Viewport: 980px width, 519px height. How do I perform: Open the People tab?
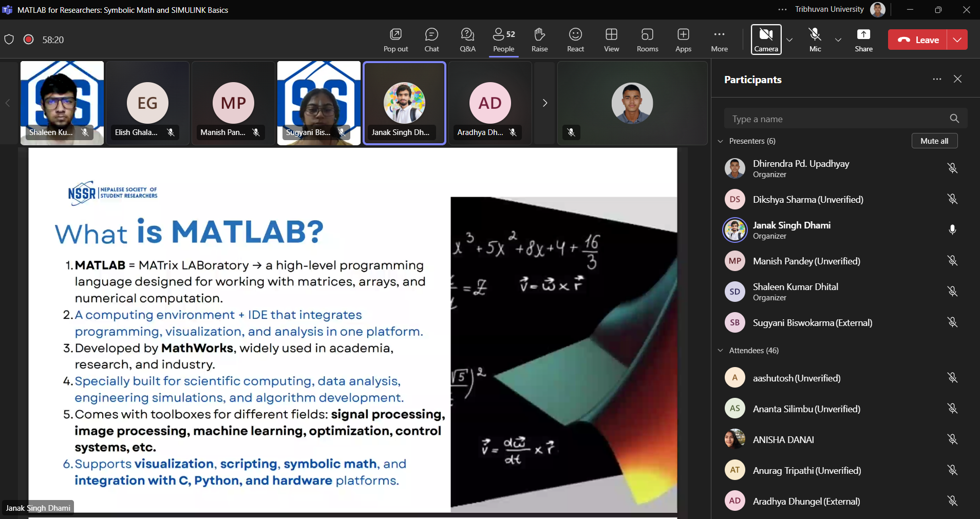pyautogui.click(x=503, y=40)
